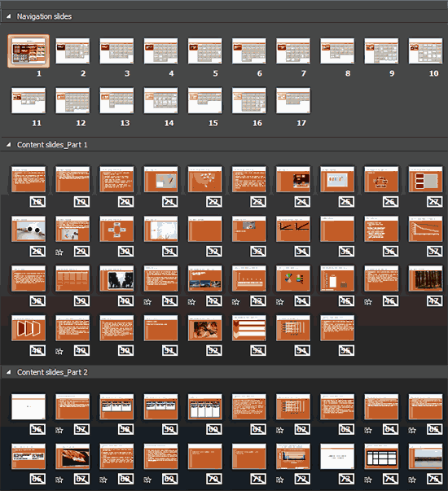Select slide 52 thumbnail with orange texture photo

205,328
